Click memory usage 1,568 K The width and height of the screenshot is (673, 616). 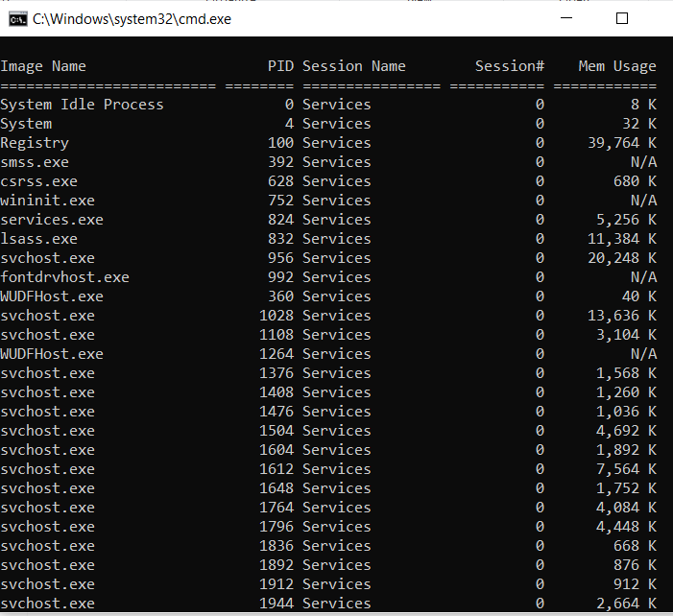coord(626,373)
